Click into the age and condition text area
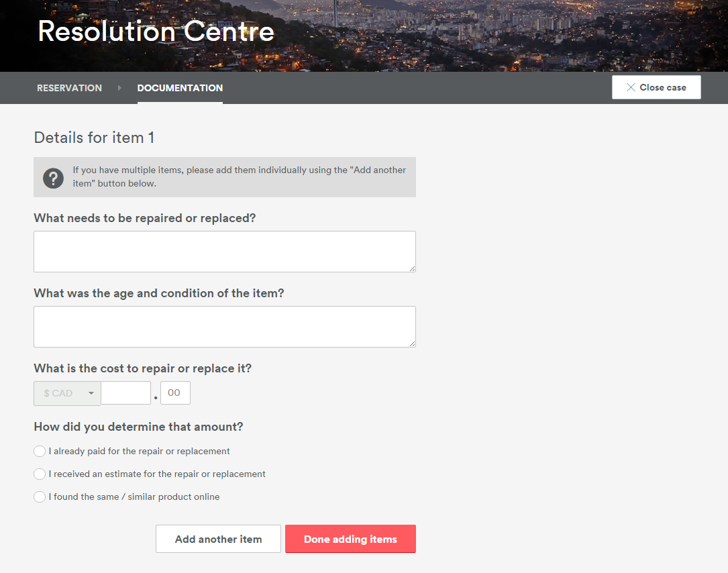The image size is (728, 573). click(x=224, y=327)
